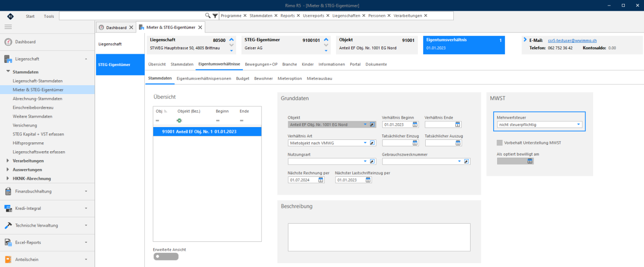Click the Anteilschein icon in sidebar
Image resolution: width=644 pixels, height=267 pixels.
point(8,259)
